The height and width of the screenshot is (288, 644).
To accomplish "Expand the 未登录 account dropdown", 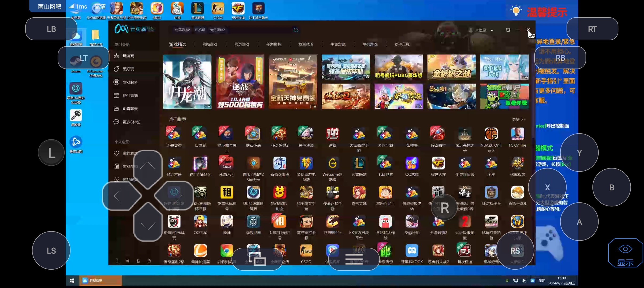I will tap(492, 30).
